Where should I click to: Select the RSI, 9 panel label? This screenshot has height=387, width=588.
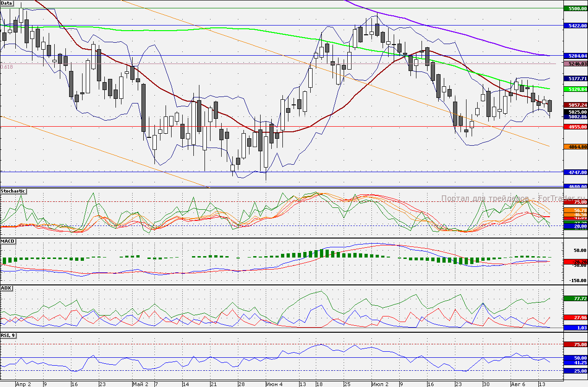8,335
